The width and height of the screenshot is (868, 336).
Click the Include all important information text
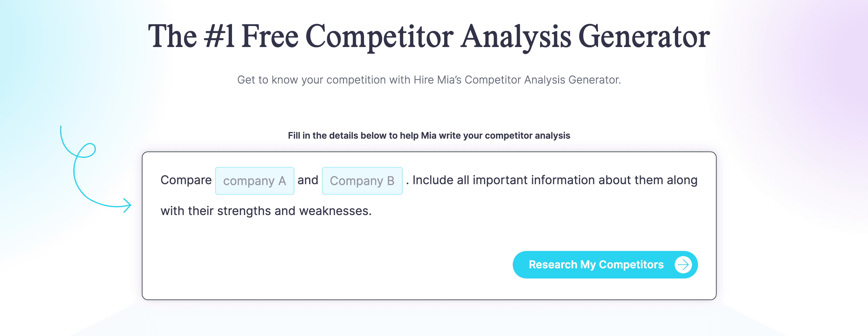pyautogui.click(x=553, y=180)
